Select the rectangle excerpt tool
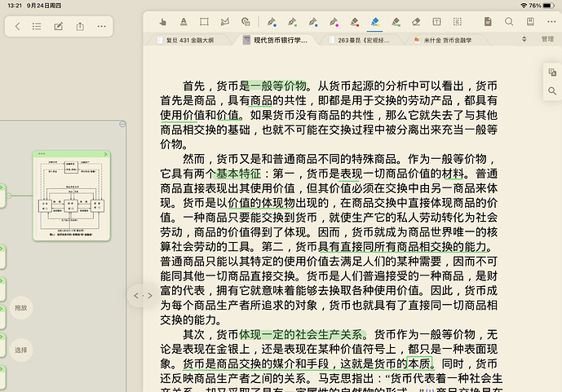This screenshot has width=562, height=392. [204, 22]
